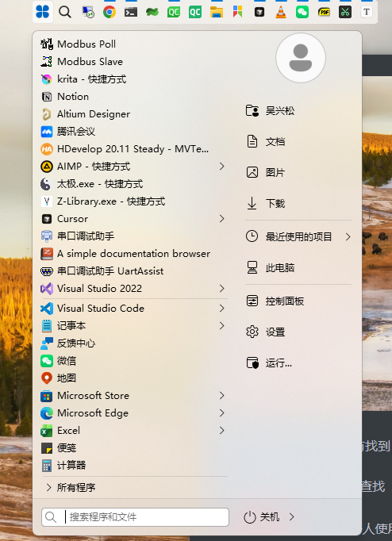Launch Notion
This screenshot has height=541, width=392.
click(x=133, y=97)
